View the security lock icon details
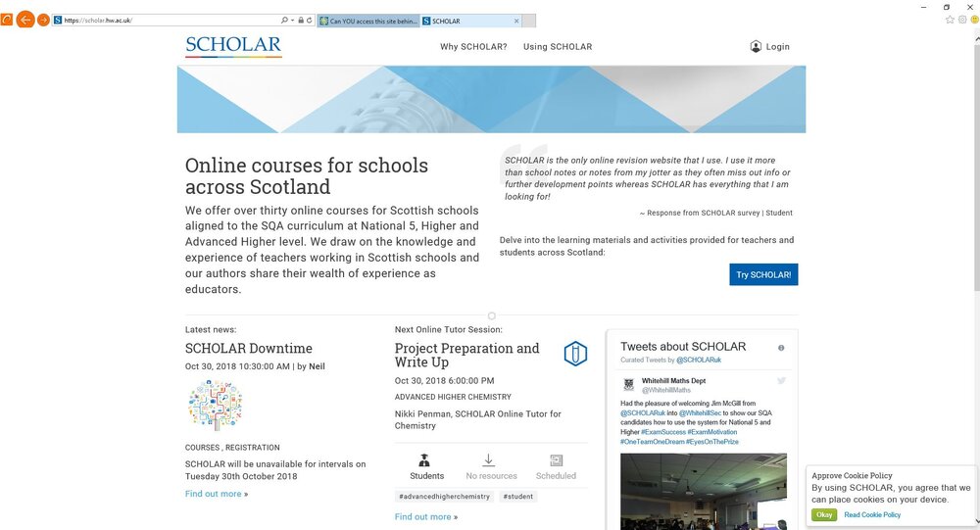980x530 pixels. 301,21
